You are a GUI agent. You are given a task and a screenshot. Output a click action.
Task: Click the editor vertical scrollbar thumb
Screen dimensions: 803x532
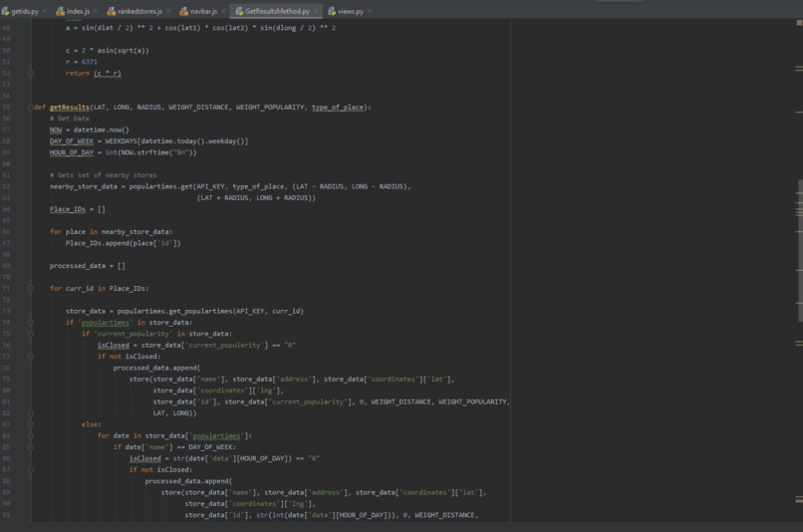[800, 250]
